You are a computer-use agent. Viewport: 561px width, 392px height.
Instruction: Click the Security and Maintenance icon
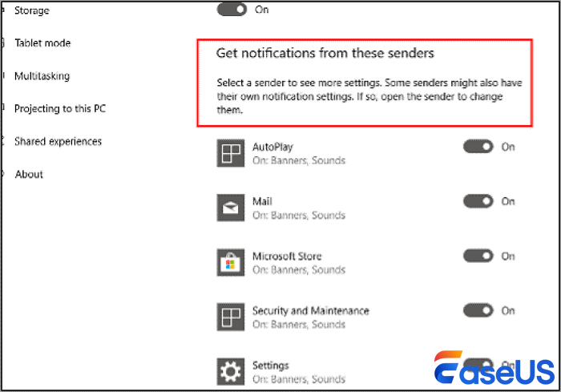tap(231, 317)
